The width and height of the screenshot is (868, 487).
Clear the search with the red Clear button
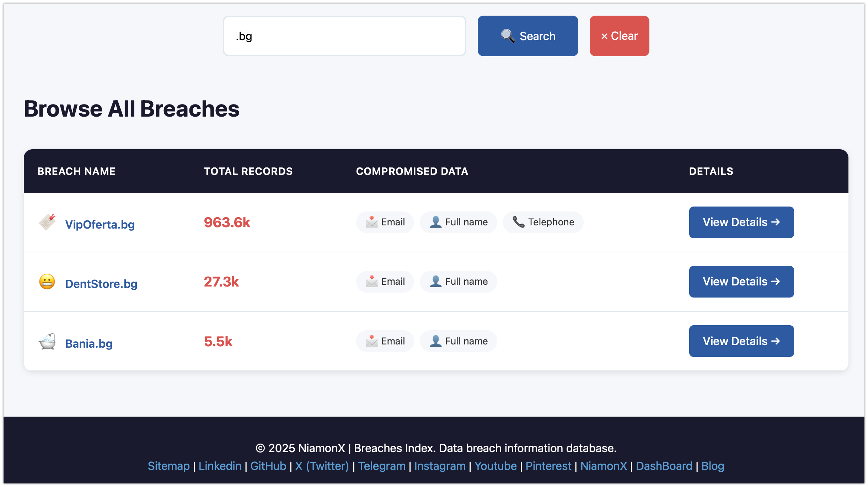(x=619, y=36)
